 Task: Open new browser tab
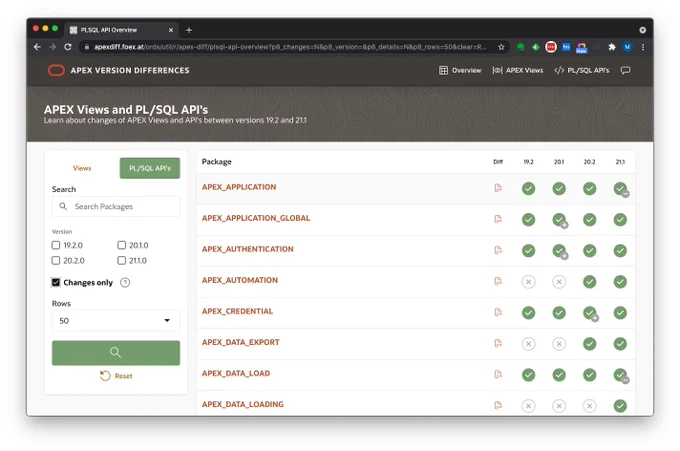pyautogui.click(x=189, y=30)
